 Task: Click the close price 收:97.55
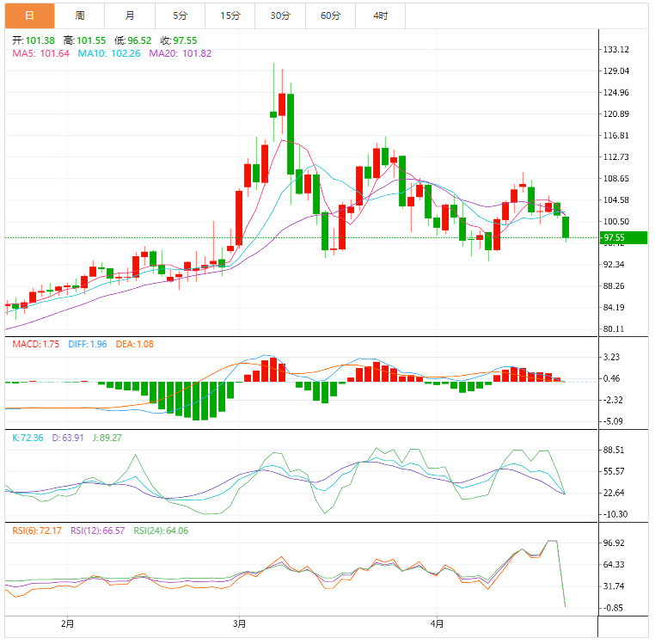click(179, 40)
